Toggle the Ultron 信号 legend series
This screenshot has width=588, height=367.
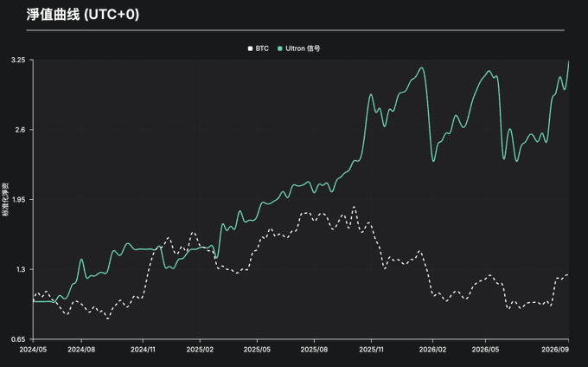click(299, 48)
